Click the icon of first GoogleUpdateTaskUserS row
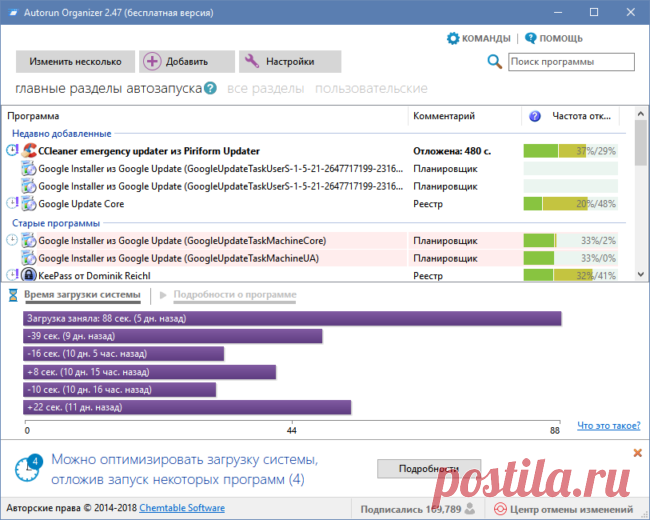Image resolution: width=650 pixels, height=520 pixels. [x=29, y=169]
